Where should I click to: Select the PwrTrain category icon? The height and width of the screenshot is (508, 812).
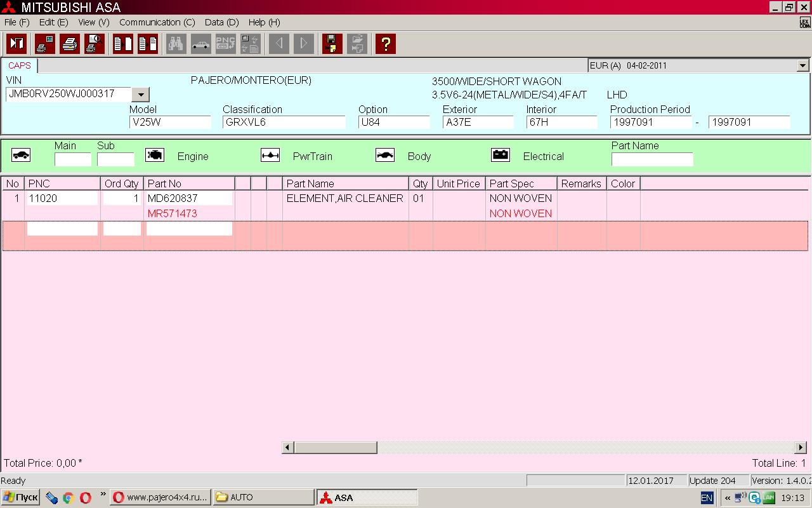pos(270,156)
